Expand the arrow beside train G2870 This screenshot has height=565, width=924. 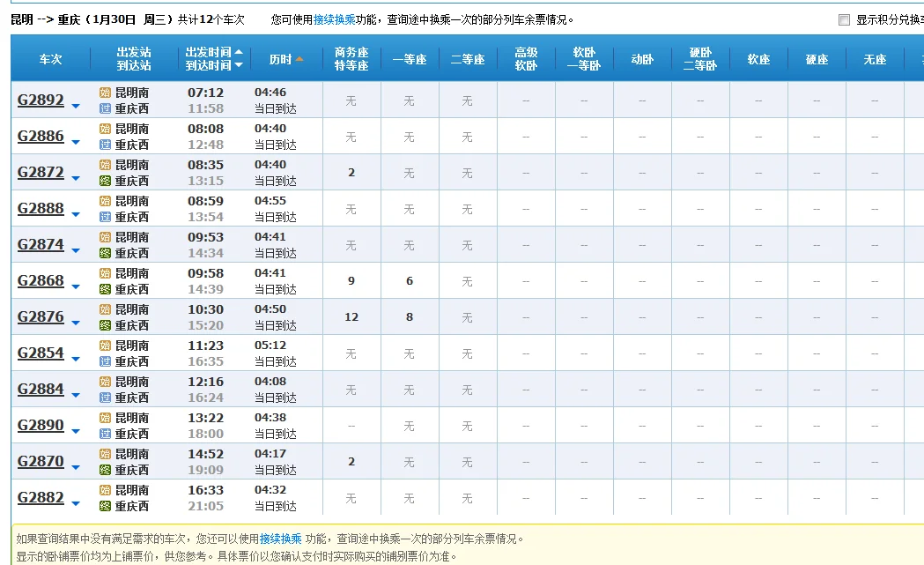pos(76,468)
